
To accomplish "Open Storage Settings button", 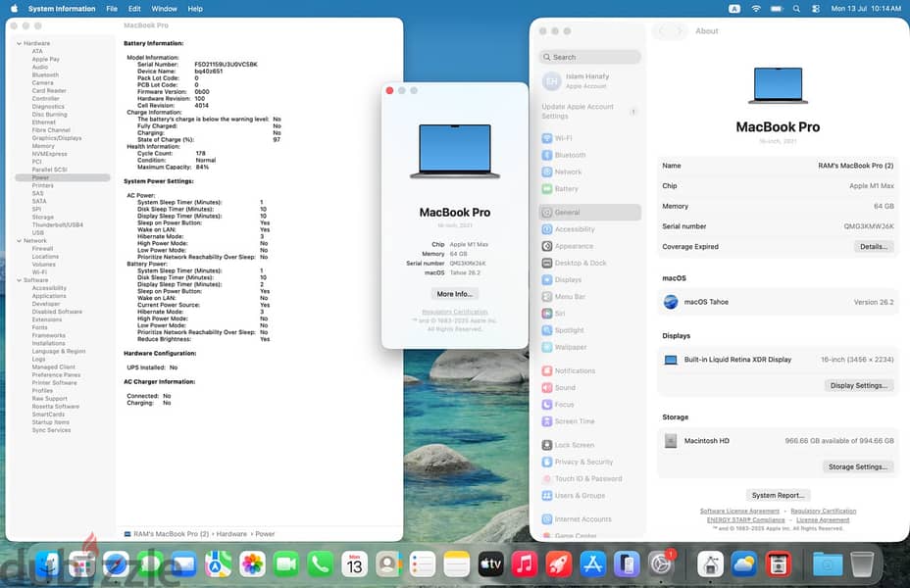I will (857, 466).
